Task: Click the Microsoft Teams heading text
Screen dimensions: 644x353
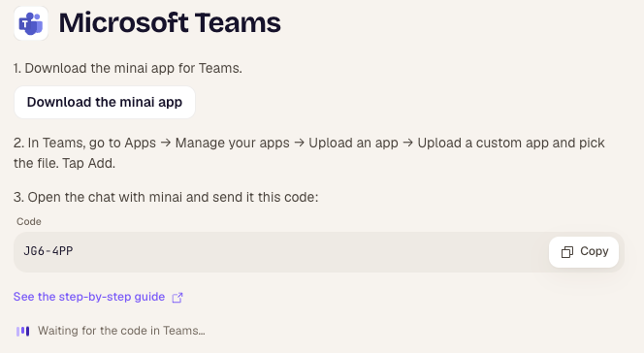Action: pyautogui.click(x=170, y=23)
